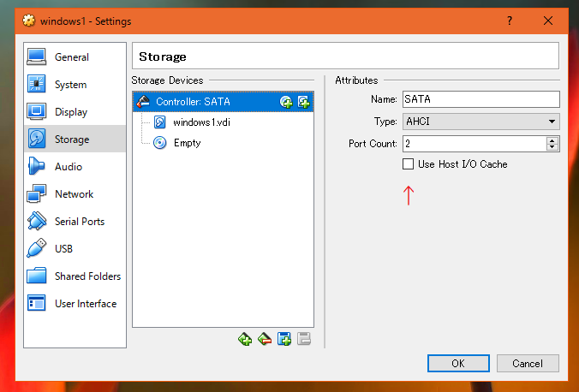Open the Serial Ports settings category
Viewport: 579px width, 392px height.
click(x=75, y=221)
